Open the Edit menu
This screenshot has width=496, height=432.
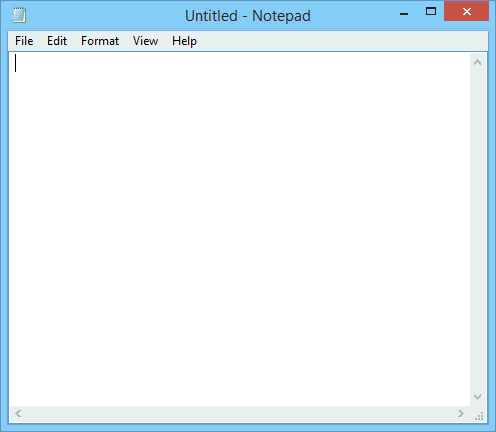[57, 41]
